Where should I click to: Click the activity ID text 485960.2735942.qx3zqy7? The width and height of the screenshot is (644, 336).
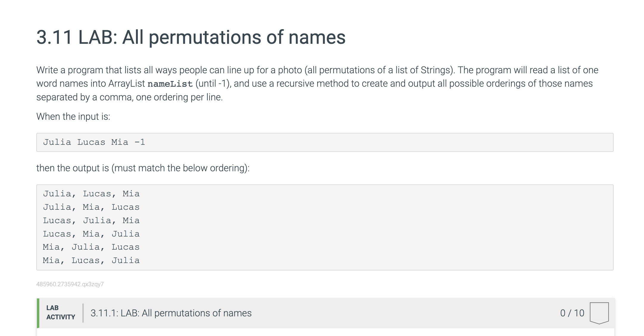[x=70, y=284]
